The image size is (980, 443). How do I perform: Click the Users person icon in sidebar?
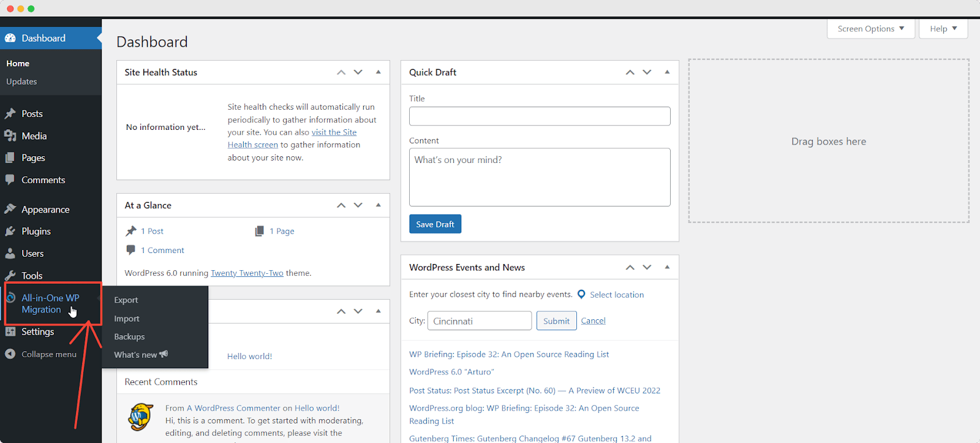(x=10, y=253)
